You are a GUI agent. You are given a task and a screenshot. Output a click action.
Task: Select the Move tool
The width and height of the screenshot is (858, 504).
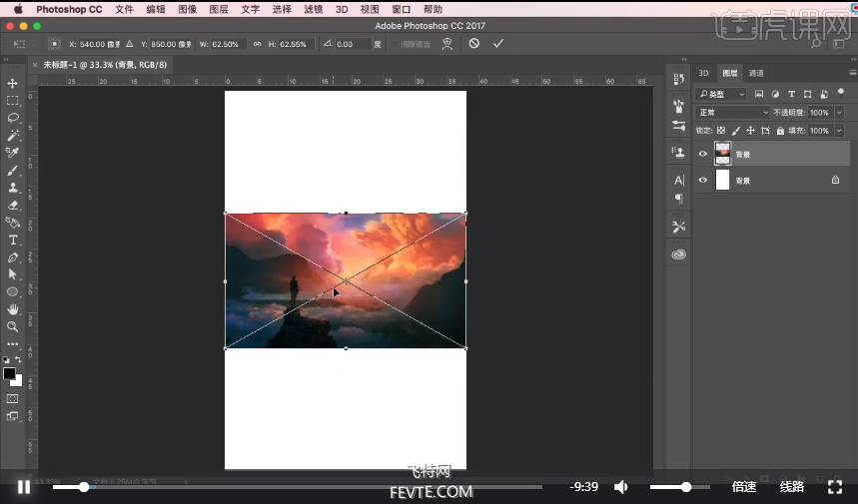click(x=12, y=83)
